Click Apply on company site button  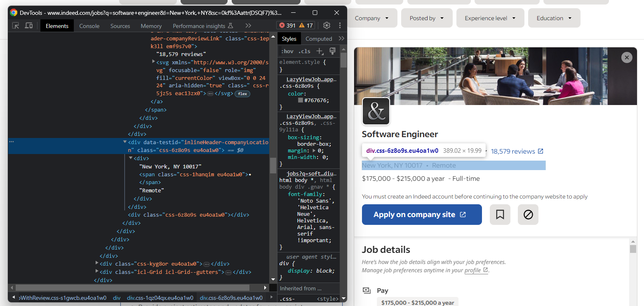click(x=421, y=215)
